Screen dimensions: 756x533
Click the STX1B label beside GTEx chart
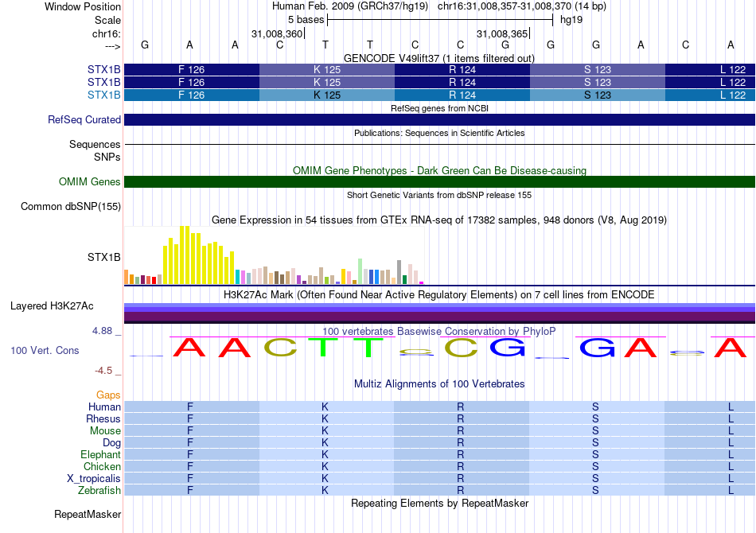tap(103, 257)
